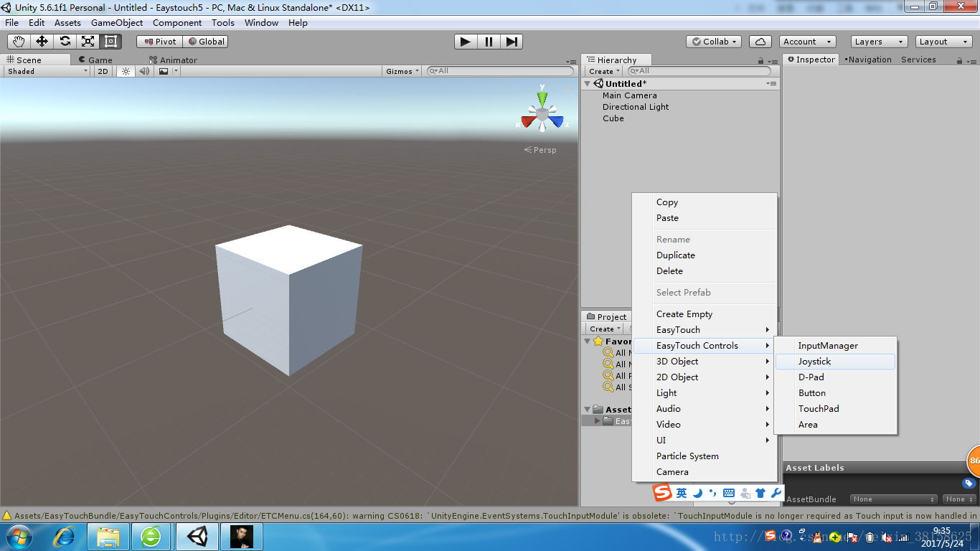The image size is (980, 551).
Task: Toggle Pivot handle position
Action: 159,42
